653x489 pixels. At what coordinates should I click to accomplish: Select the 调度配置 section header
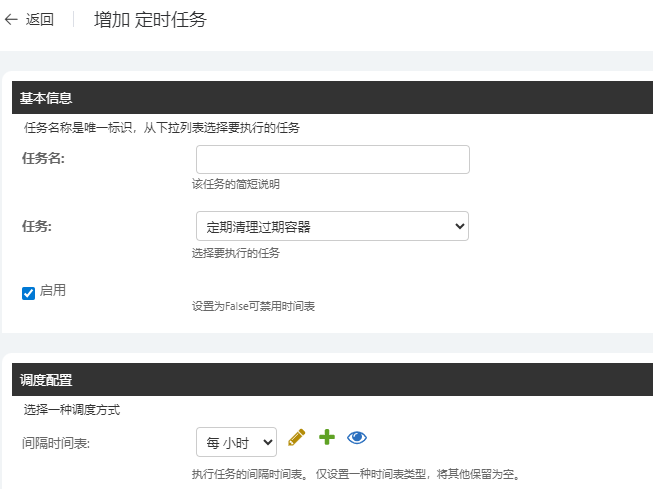tap(46, 380)
